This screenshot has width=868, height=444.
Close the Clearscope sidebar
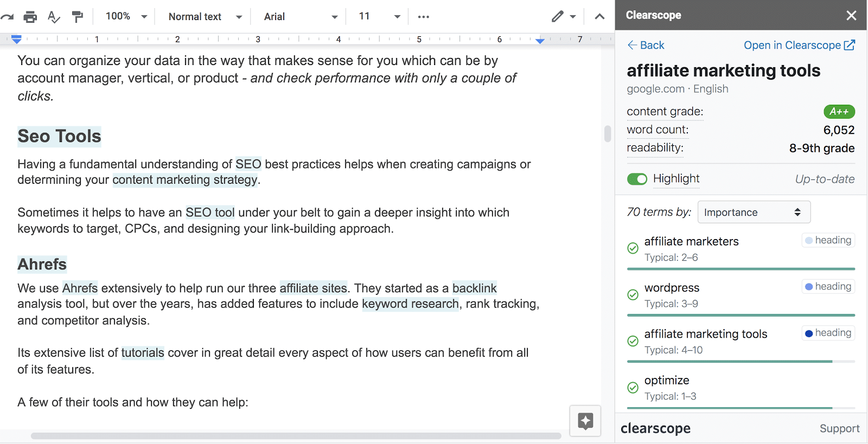click(851, 16)
